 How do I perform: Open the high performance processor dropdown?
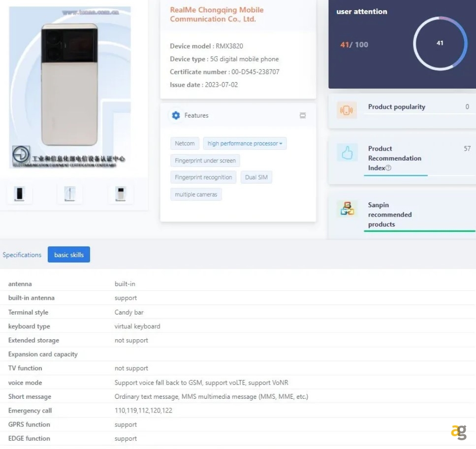pyautogui.click(x=245, y=143)
